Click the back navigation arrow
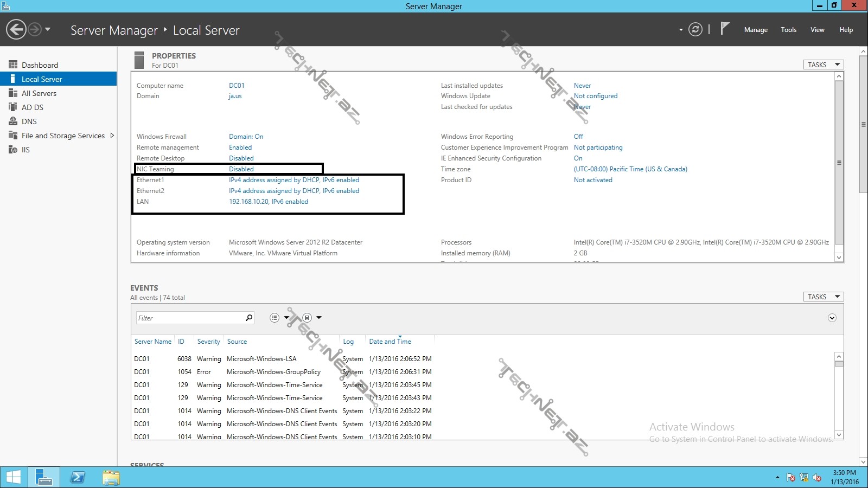Viewport: 868px width, 488px height. 16,29
